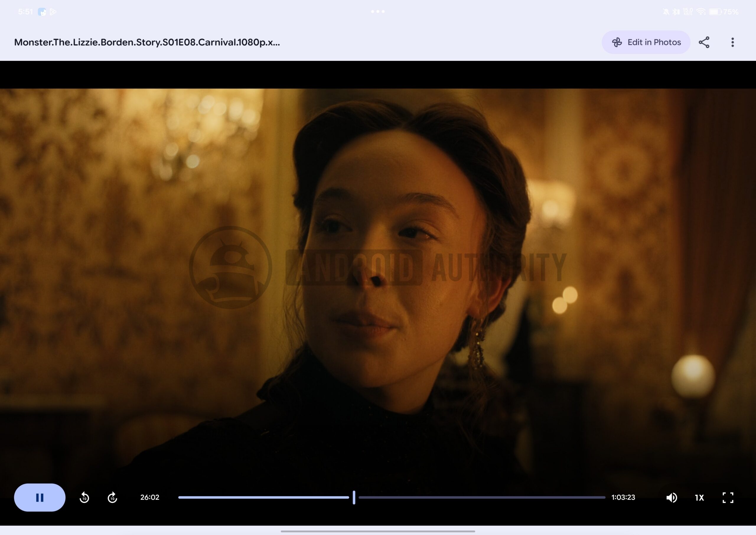Screen dimensions: 756x535
Task: Click the seek bar playhead handle
Action: click(x=354, y=497)
